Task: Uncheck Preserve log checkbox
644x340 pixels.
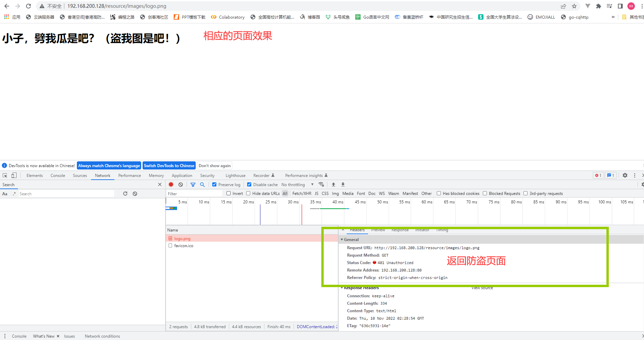Action: pyautogui.click(x=214, y=184)
